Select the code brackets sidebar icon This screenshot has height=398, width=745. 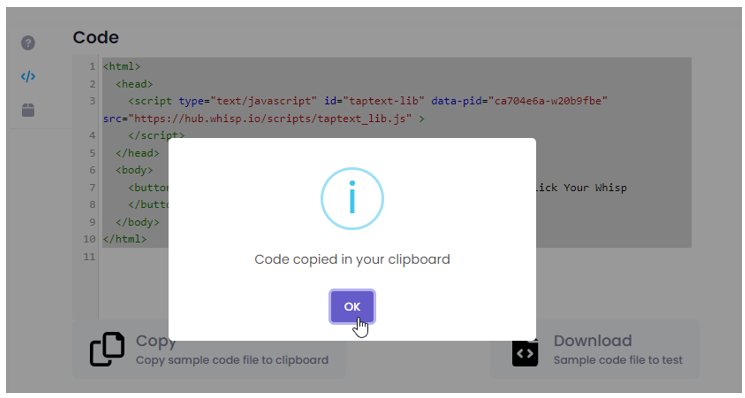coord(28,76)
